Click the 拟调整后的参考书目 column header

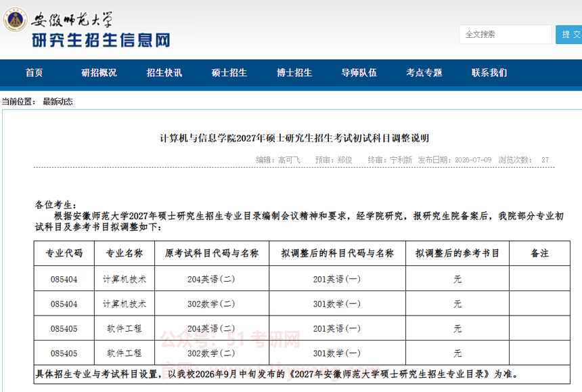[x=457, y=253]
